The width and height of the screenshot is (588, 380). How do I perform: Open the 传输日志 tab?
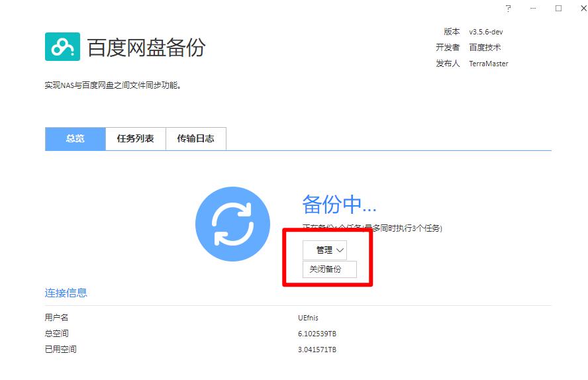coord(196,138)
